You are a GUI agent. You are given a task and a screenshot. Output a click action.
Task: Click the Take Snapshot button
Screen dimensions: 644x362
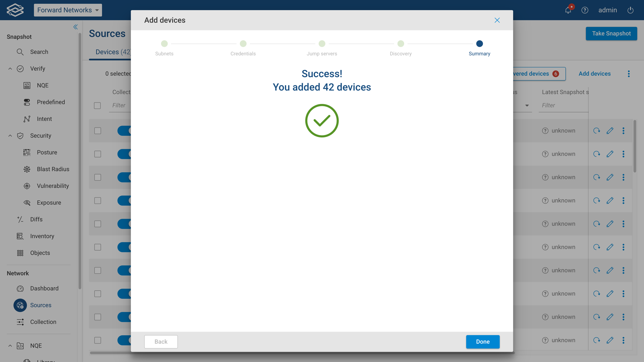611,34
